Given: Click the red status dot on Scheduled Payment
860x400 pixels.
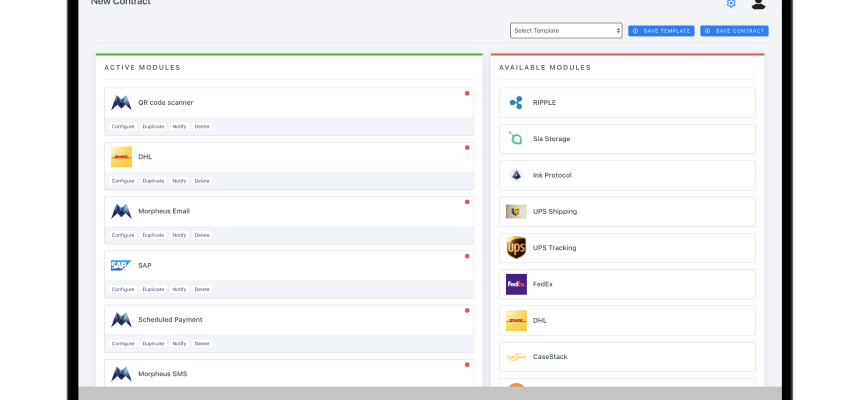Looking at the screenshot, I should click(467, 311).
